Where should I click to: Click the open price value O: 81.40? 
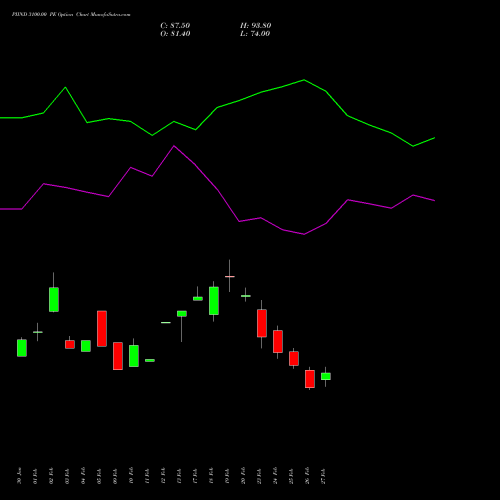pos(175,34)
